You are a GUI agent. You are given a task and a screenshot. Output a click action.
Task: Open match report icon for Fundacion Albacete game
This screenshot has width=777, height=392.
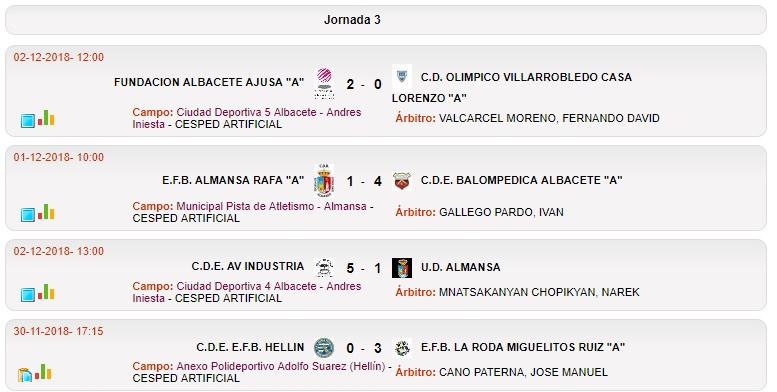28,120
